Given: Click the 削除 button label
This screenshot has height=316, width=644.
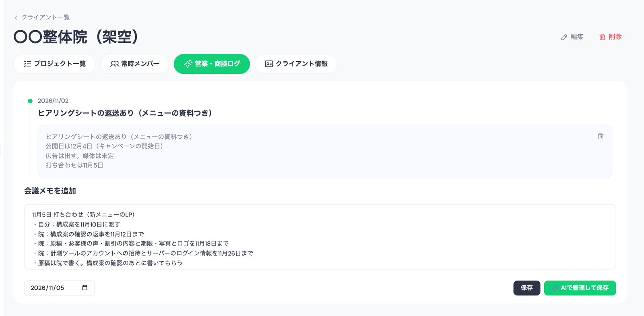Looking at the screenshot, I should (x=615, y=37).
